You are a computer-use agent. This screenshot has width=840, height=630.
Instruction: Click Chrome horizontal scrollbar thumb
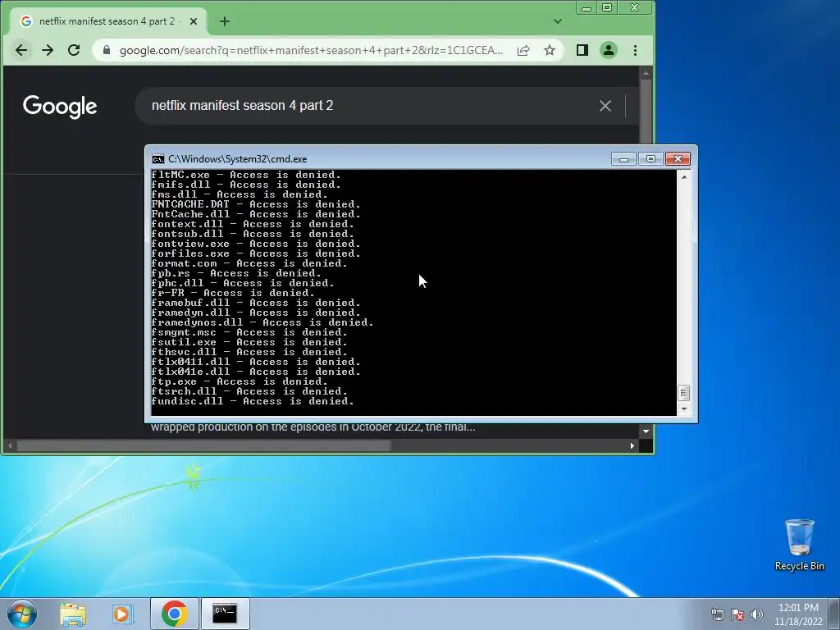tap(203, 445)
